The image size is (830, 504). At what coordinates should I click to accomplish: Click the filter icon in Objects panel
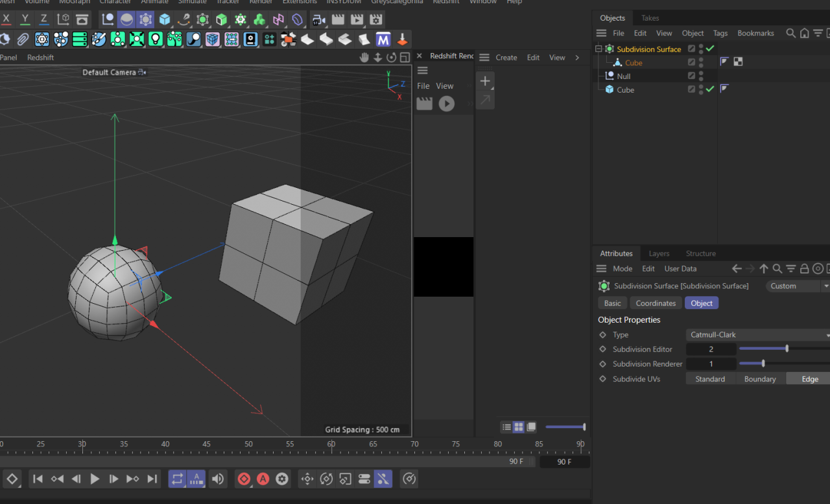tap(818, 33)
